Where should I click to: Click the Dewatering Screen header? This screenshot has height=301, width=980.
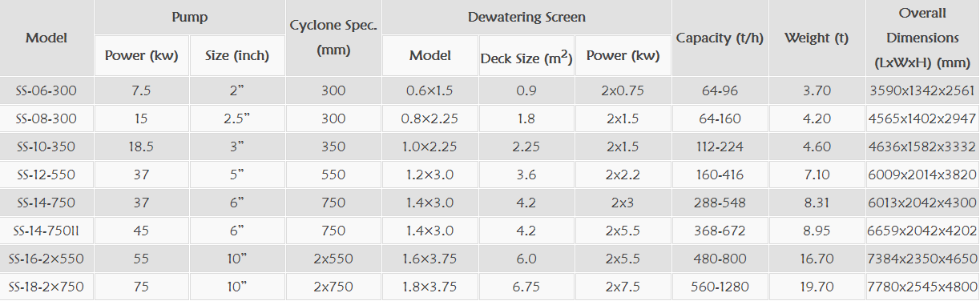526,17
